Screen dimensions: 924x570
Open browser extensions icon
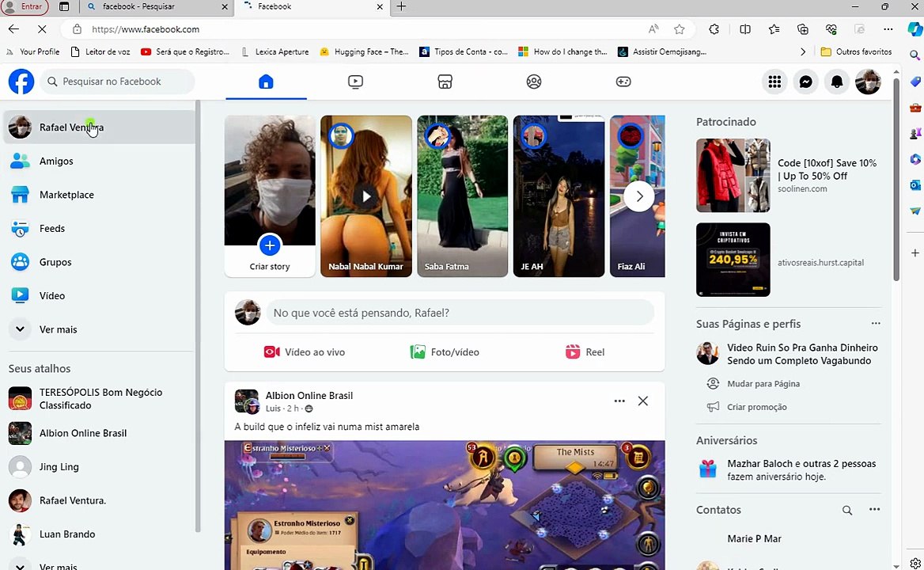coord(714,28)
